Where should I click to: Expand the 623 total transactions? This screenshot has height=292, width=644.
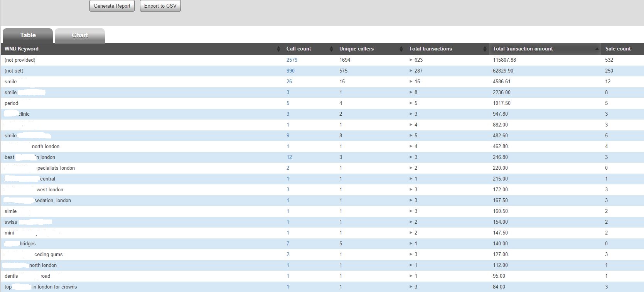(411, 60)
